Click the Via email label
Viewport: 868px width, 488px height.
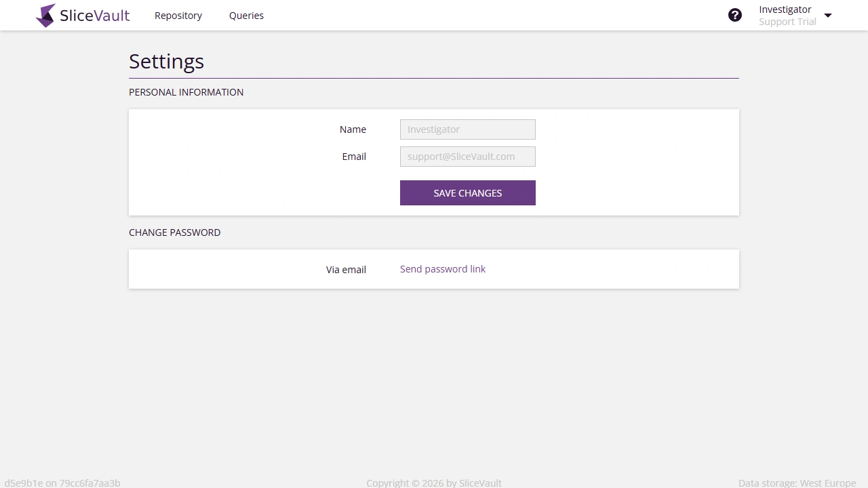[346, 269]
